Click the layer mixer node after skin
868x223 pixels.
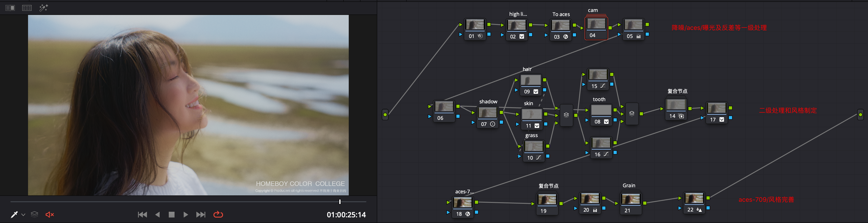(x=566, y=115)
